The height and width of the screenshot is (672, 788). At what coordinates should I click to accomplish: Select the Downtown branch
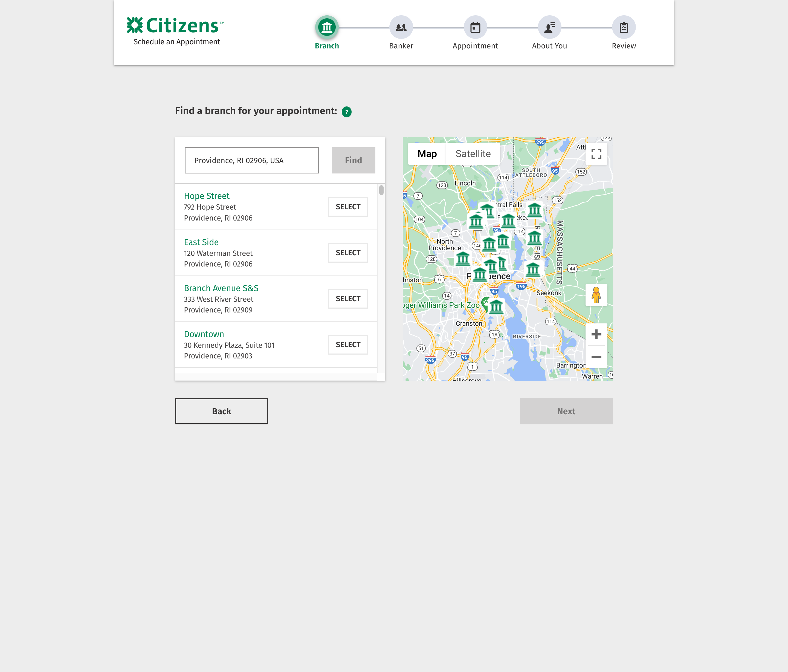[x=347, y=345]
